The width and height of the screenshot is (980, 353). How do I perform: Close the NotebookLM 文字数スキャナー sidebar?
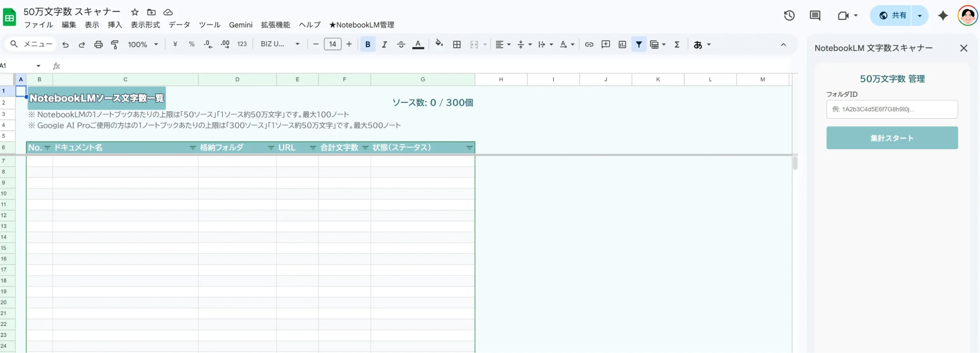(x=964, y=48)
